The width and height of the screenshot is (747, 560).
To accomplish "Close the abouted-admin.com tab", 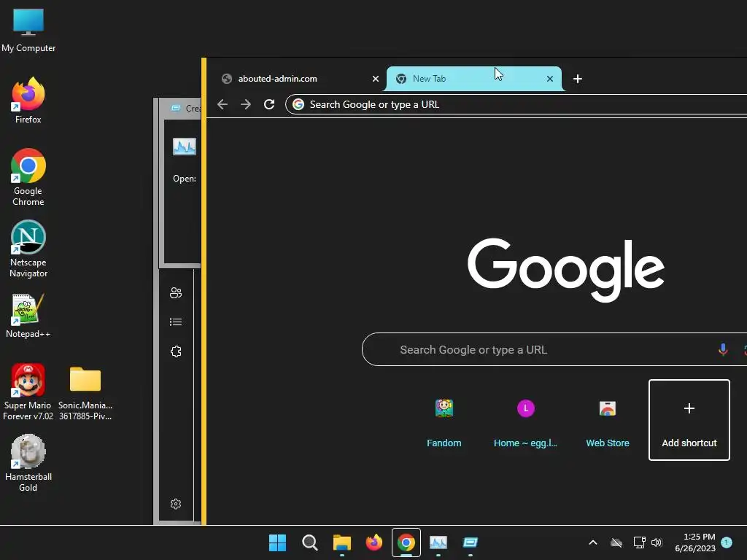I will tap(376, 79).
